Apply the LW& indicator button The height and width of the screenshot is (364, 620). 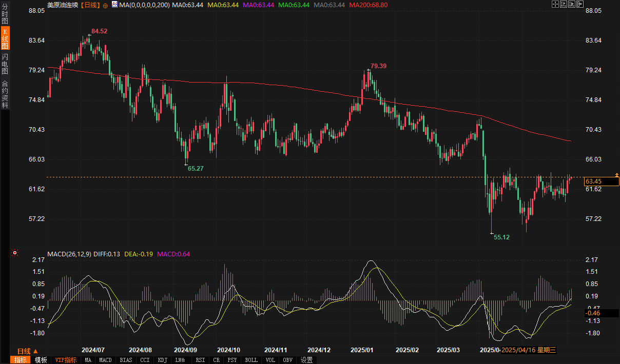tap(180, 360)
